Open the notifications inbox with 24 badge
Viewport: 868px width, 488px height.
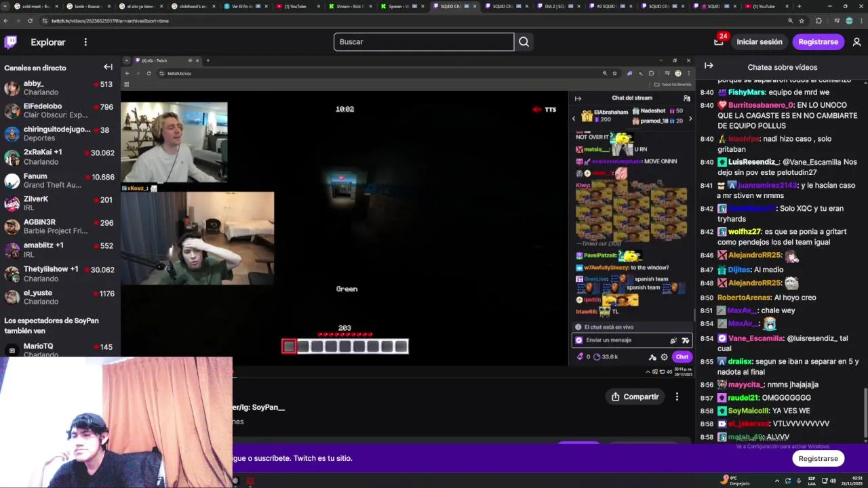click(719, 41)
